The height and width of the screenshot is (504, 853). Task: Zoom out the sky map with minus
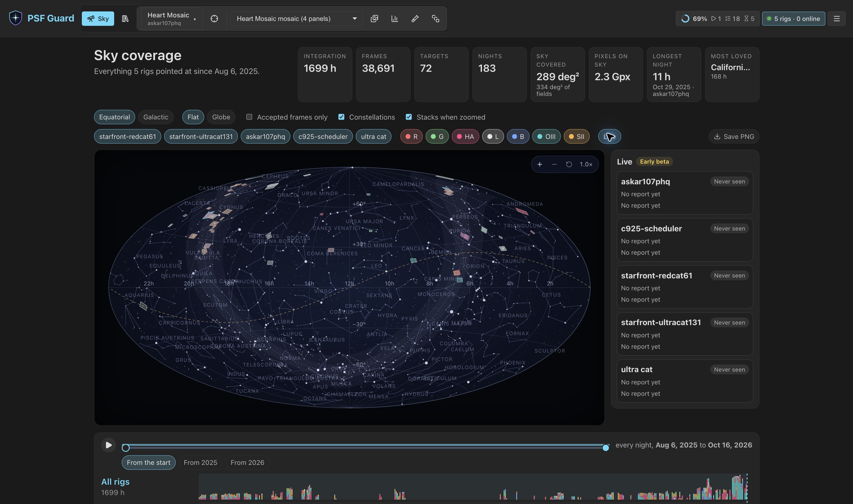click(x=554, y=164)
